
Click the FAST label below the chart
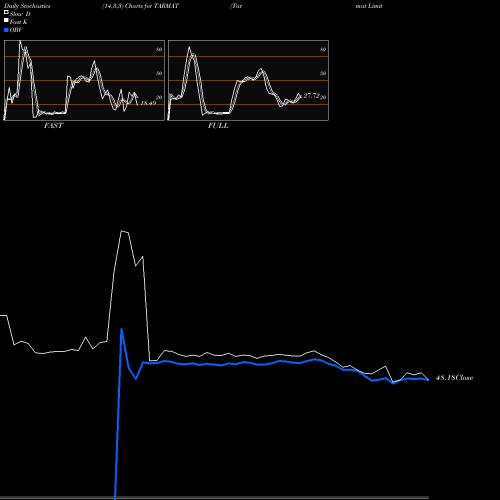click(54, 125)
